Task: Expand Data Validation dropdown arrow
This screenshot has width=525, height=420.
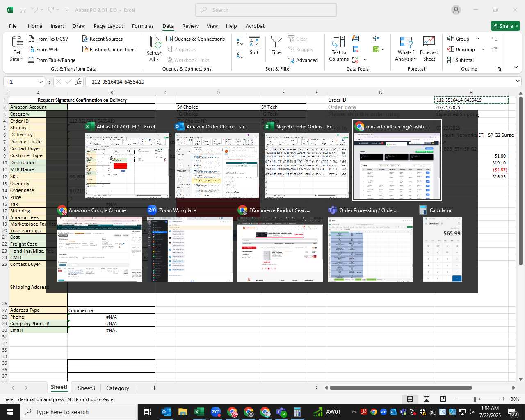Action: point(365,60)
